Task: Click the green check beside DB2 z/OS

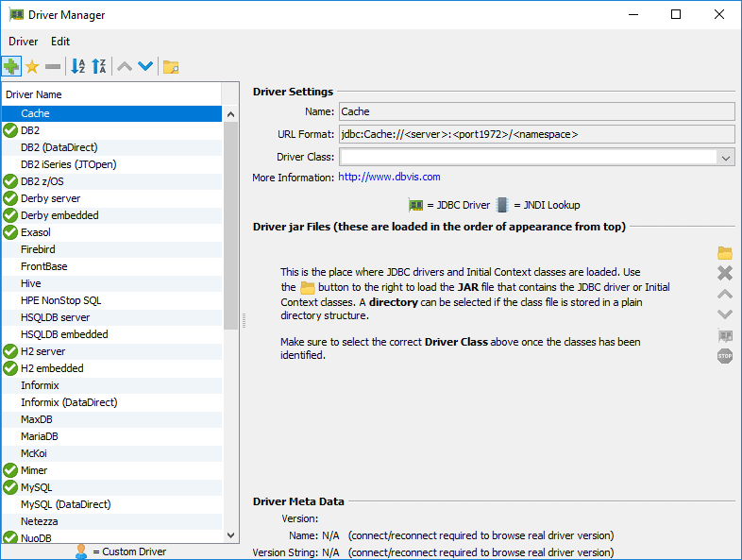Action: [x=10, y=181]
